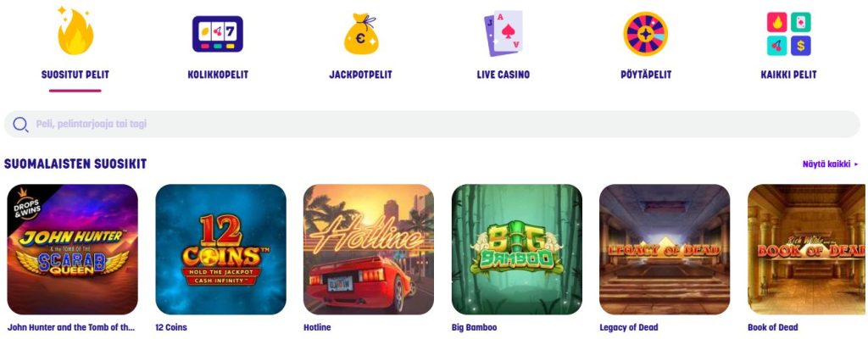Click the slot machine Kolikkopelit icon

point(218,34)
